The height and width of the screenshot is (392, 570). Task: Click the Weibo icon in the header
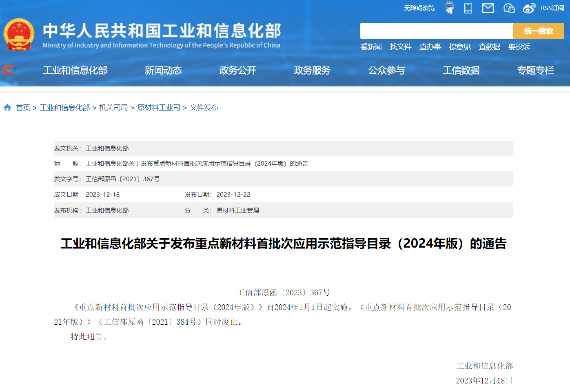tap(529, 8)
